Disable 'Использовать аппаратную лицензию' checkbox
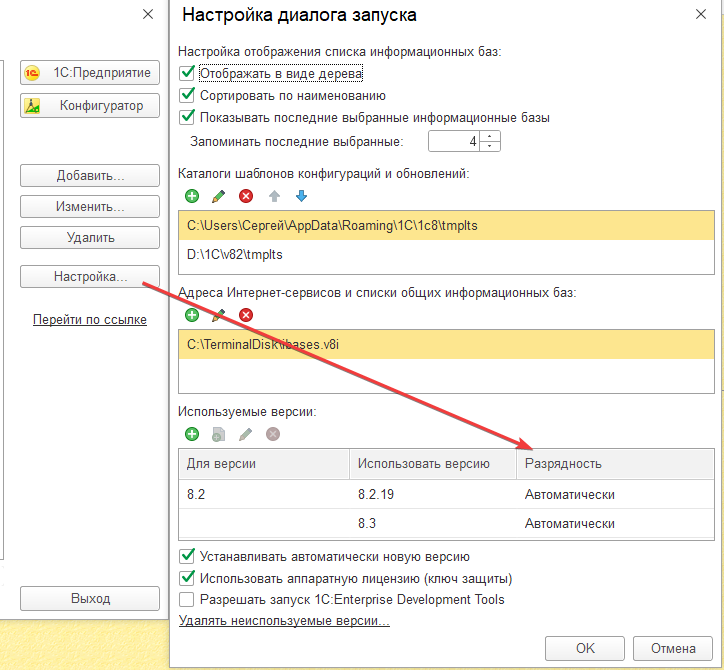 coord(186,578)
